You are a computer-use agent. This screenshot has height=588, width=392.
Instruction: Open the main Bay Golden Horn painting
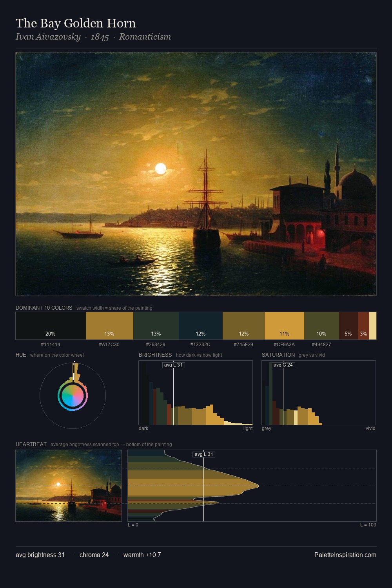pyautogui.click(x=196, y=174)
